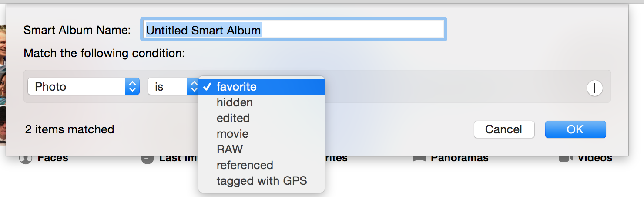Click the Faces album icon
Image resolution: width=644 pixels, height=197 pixels.
pos(26,158)
